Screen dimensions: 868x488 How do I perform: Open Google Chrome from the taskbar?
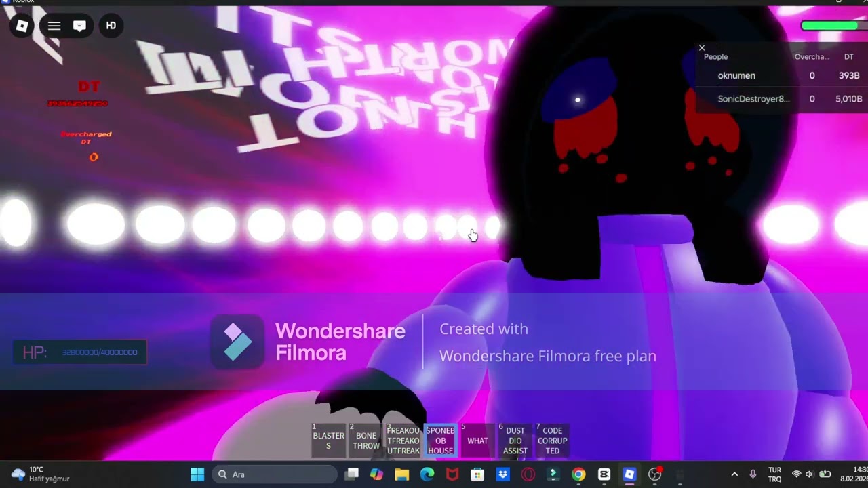click(578, 474)
